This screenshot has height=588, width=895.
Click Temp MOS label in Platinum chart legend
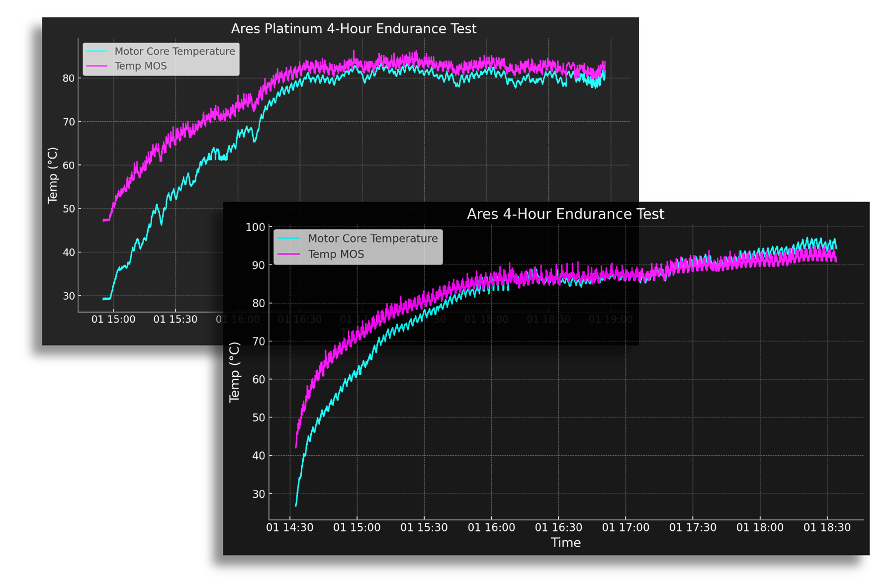[x=141, y=66]
